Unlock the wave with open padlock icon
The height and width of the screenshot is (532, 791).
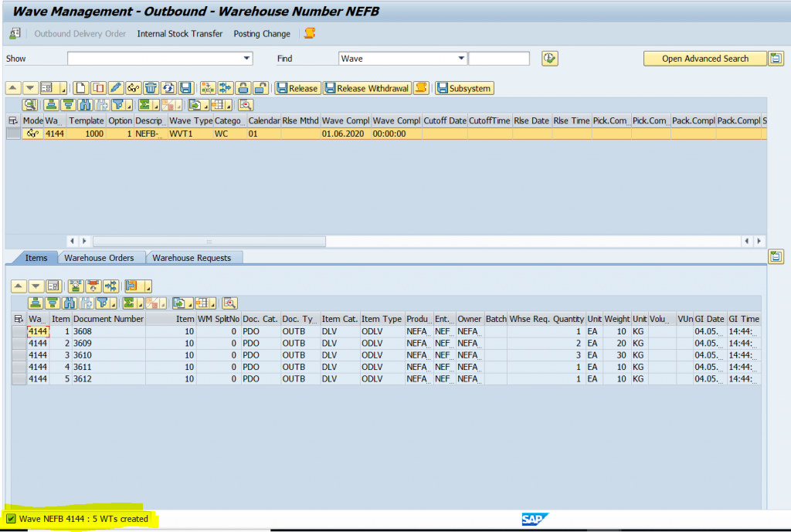[260, 88]
